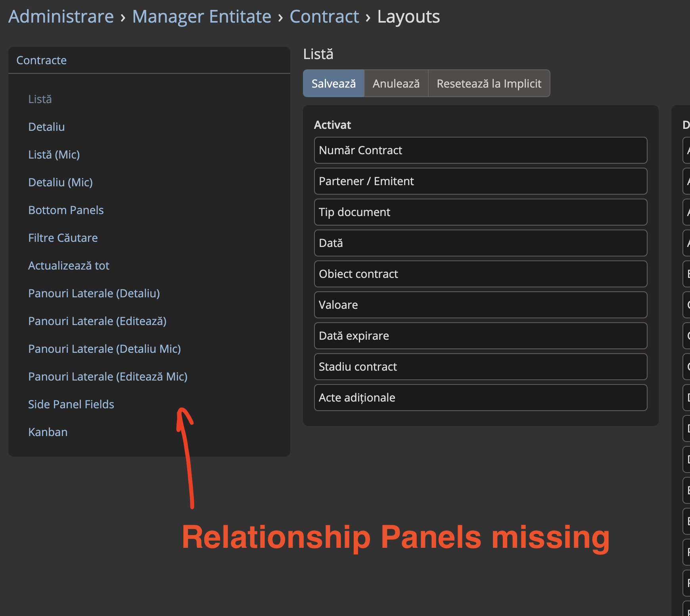Open Side Panel Fields layout
690x616 pixels.
[71, 404]
